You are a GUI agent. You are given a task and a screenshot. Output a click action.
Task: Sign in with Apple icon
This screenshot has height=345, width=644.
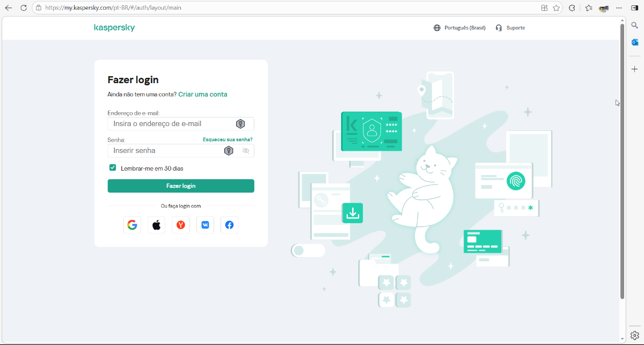pyautogui.click(x=157, y=225)
